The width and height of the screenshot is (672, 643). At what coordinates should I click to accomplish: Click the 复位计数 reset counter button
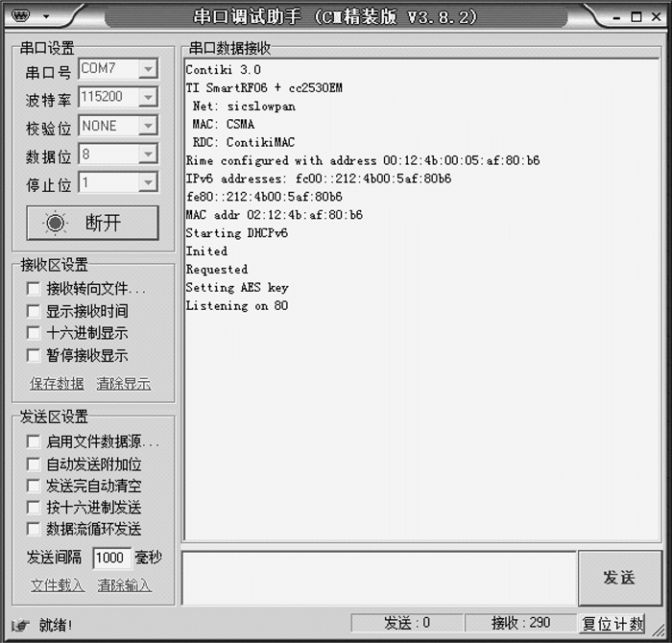pos(613,624)
